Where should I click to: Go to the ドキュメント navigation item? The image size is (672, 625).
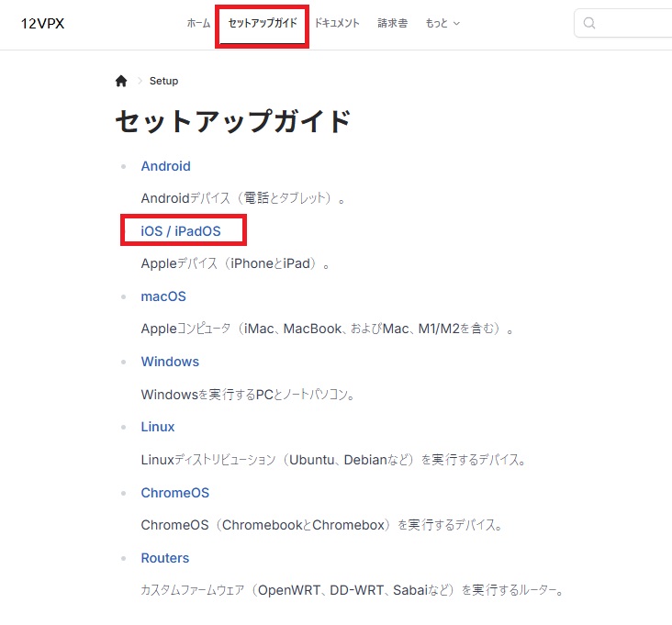337,23
